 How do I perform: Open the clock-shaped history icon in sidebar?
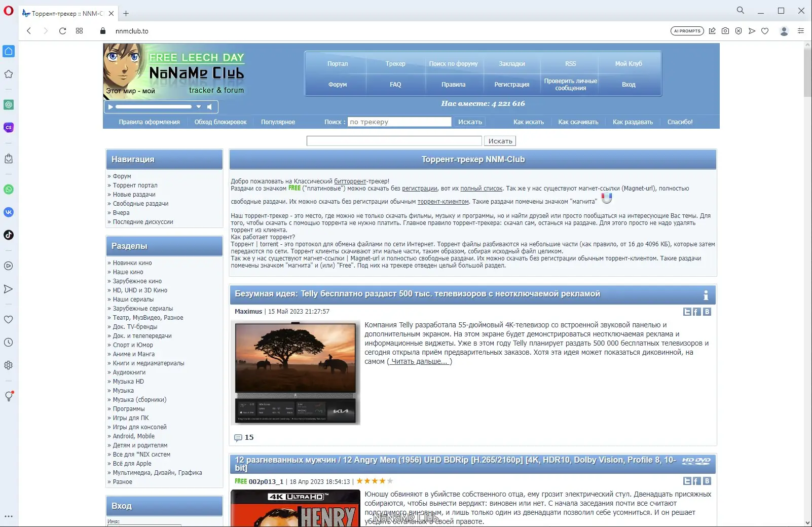9,343
